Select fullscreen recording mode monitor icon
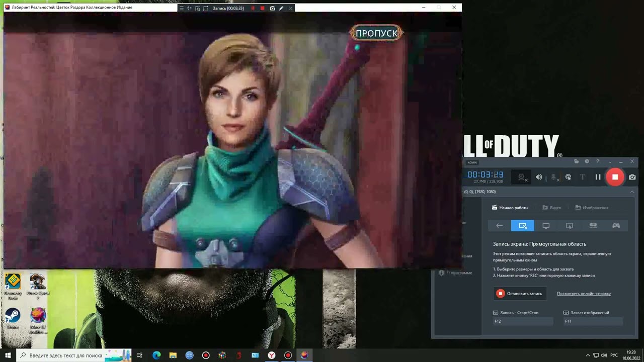This screenshot has width=644, height=362. [x=546, y=226]
